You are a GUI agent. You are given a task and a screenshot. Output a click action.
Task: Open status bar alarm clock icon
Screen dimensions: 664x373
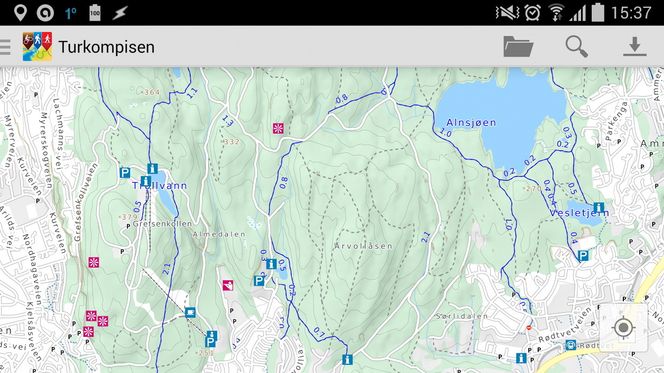point(532,13)
